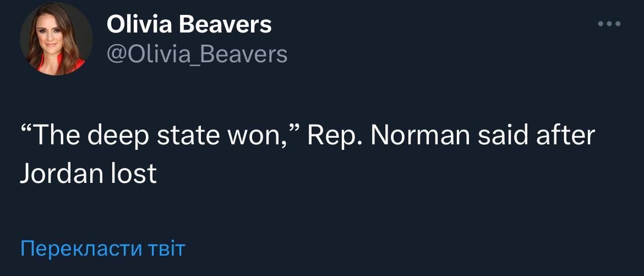Click the tweet text body

[x=307, y=155]
